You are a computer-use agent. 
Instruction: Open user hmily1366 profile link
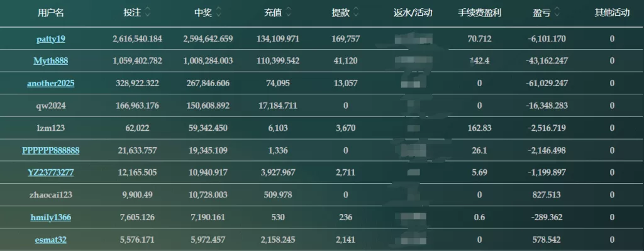pyautogui.click(x=51, y=217)
